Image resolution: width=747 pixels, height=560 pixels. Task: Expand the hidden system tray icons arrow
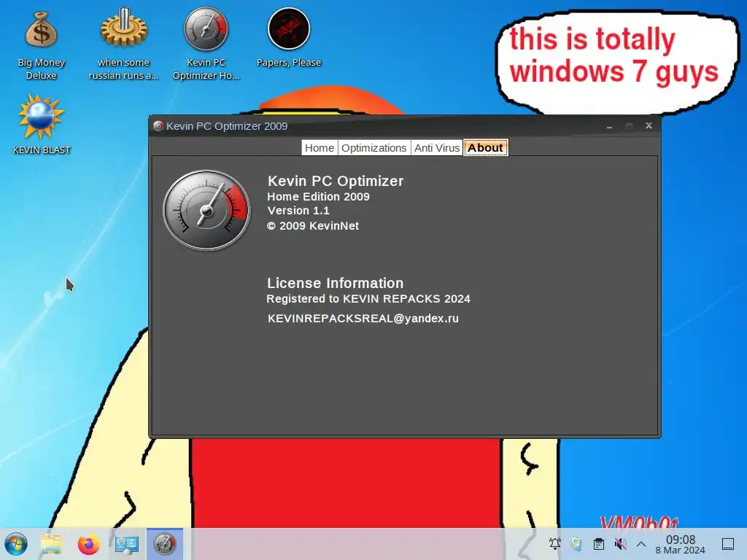(641, 544)
